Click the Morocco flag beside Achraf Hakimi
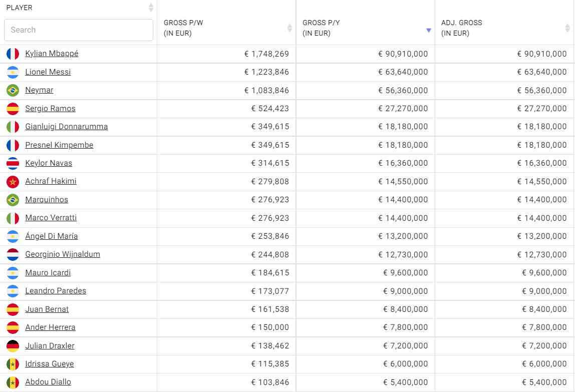Viewport: 575px width, 392px height. point(13,182)
